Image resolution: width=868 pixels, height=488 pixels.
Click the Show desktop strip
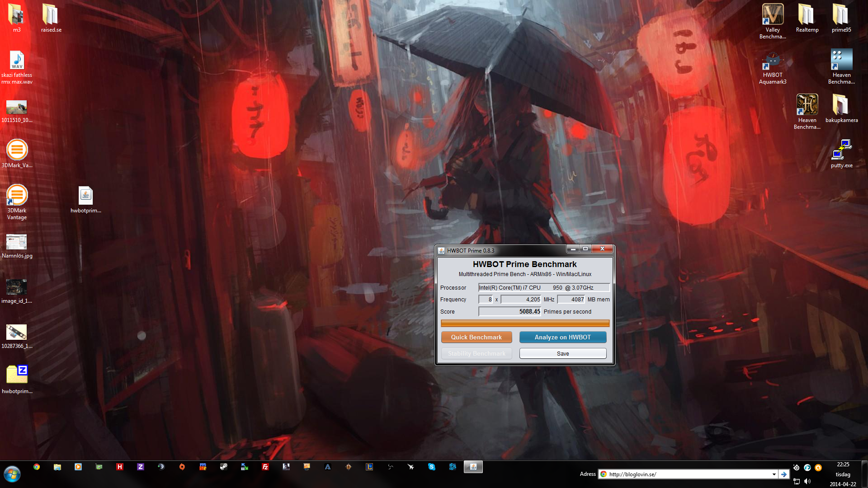(x=864, y=474)
